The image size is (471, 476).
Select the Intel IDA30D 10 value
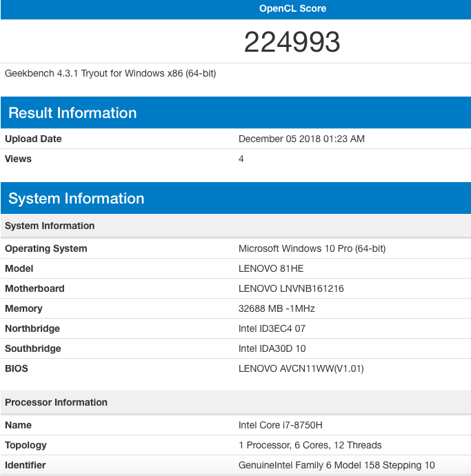tap(272, 348)
